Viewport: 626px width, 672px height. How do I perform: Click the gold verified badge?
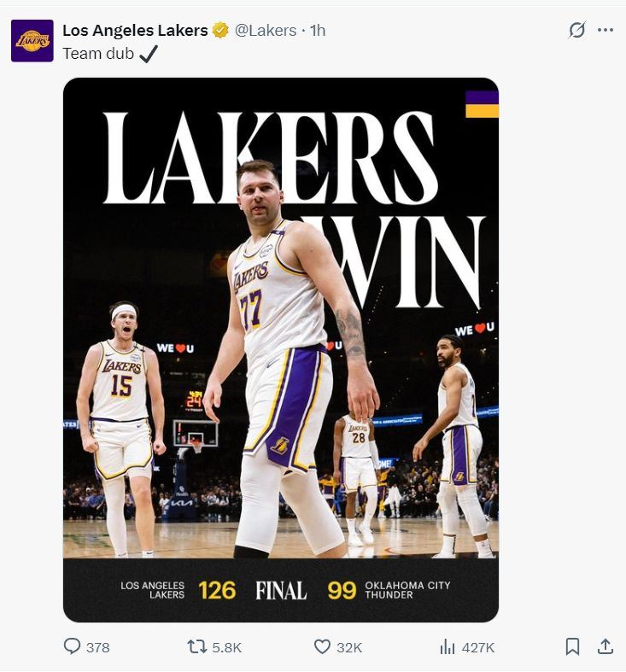pyautogui.click(x=220, y=31)
